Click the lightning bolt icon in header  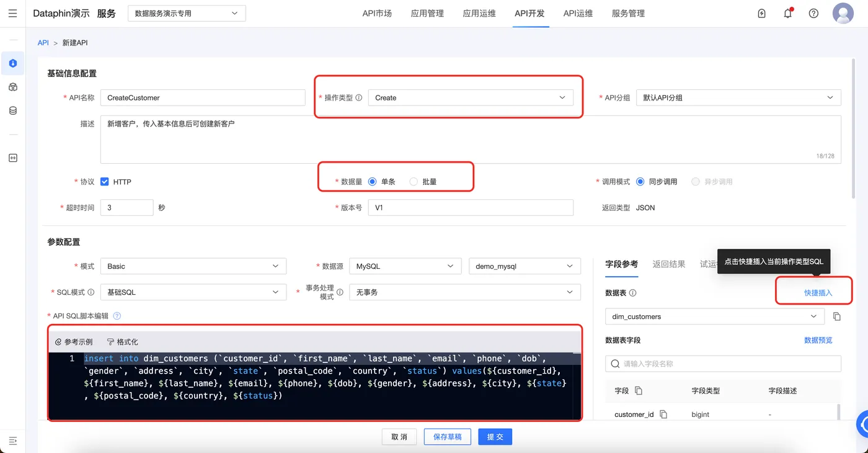(762, 13)
